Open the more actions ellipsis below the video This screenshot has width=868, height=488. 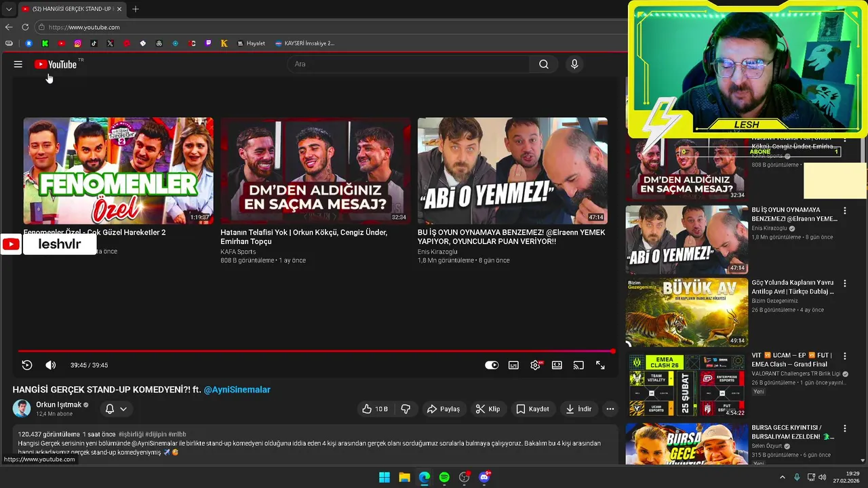tap(610, 409)
